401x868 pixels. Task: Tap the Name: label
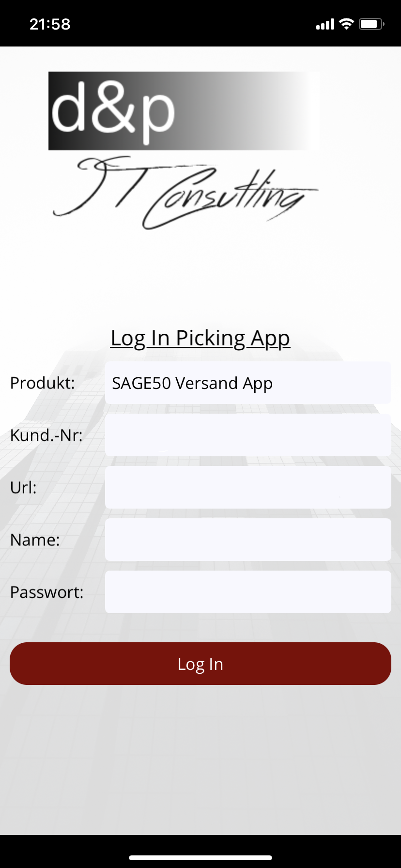click(x=35, y=540)
